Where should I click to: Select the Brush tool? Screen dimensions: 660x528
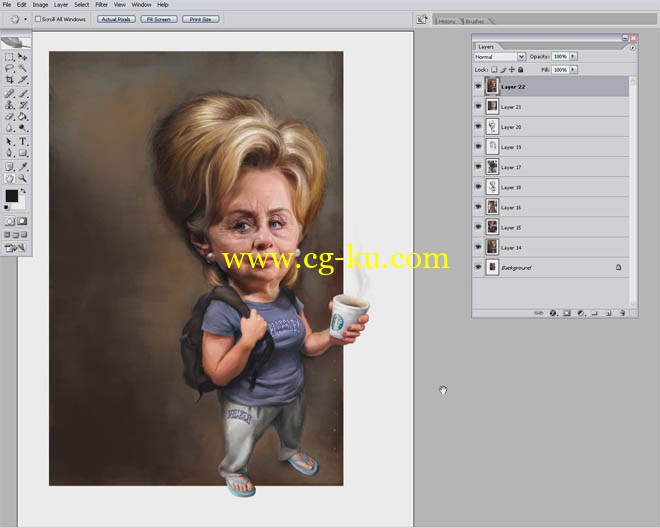tap(23, 93)
